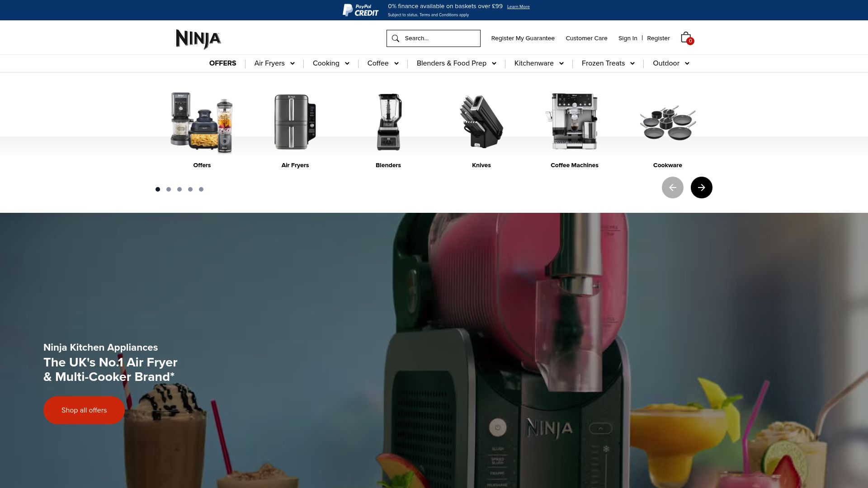Go to previous carousel slide arrow

[672, 188]
